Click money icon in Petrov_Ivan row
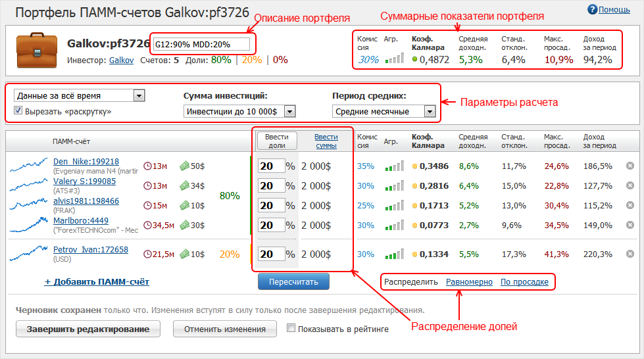644x359 pixels. [184, 254]
